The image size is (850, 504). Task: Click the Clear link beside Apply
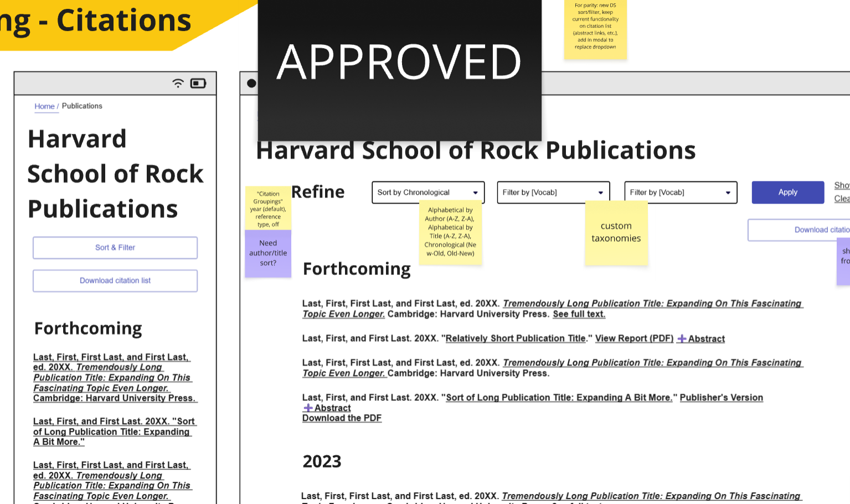(842, 199)
